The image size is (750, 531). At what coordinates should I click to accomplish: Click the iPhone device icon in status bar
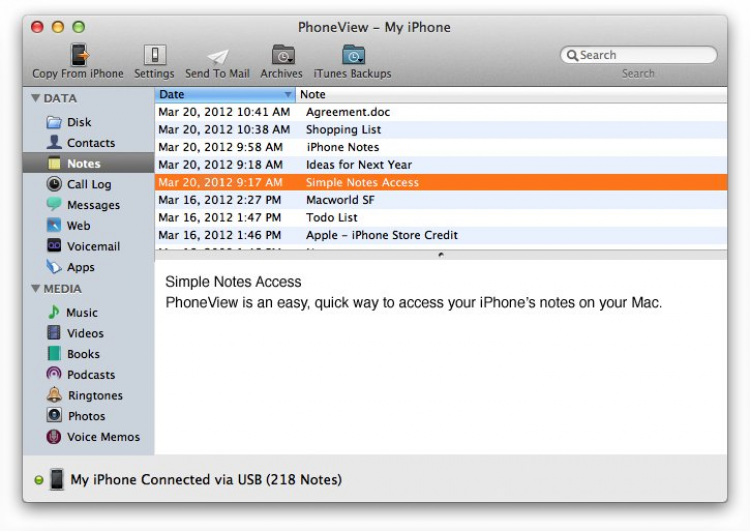point(57,479)
